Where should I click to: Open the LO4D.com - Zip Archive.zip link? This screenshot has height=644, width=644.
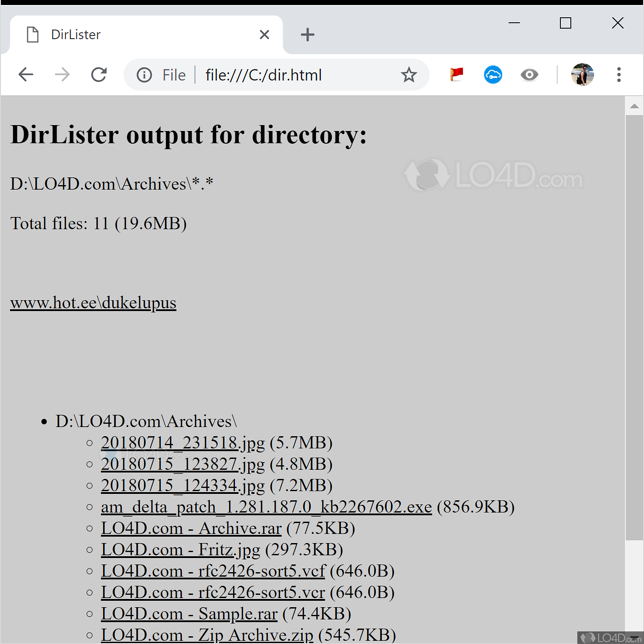point(207,634)
